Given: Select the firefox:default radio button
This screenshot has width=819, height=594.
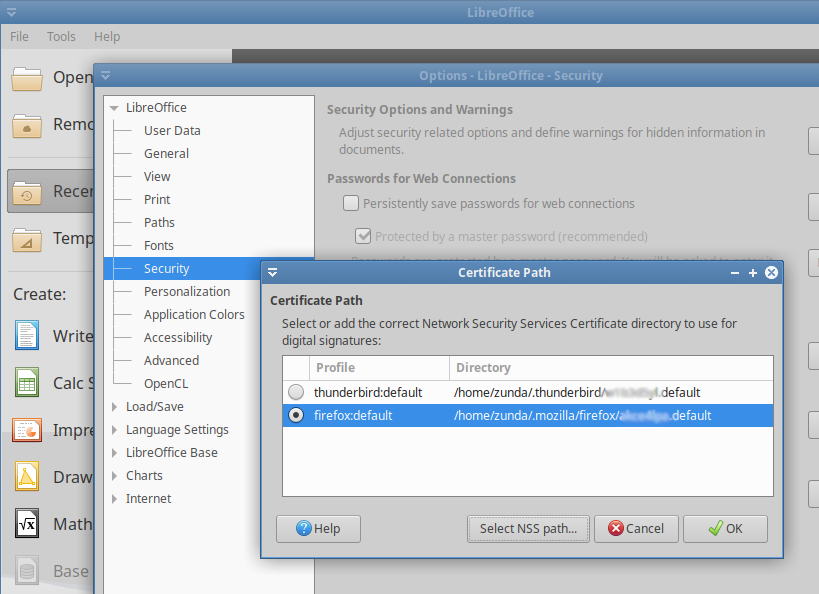Looking at the screenshot, I should coord(296,415).
